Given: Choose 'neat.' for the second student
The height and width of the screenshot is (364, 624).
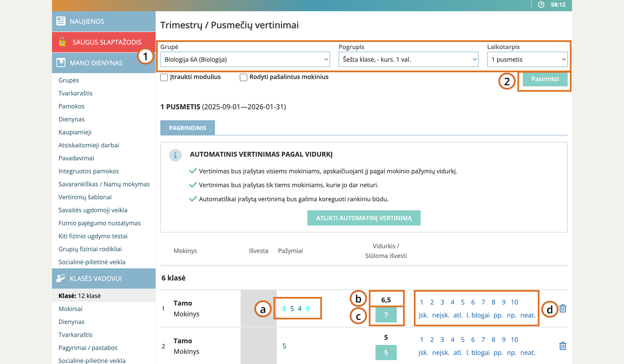Looking at the screenshot, I should point(528,353).
